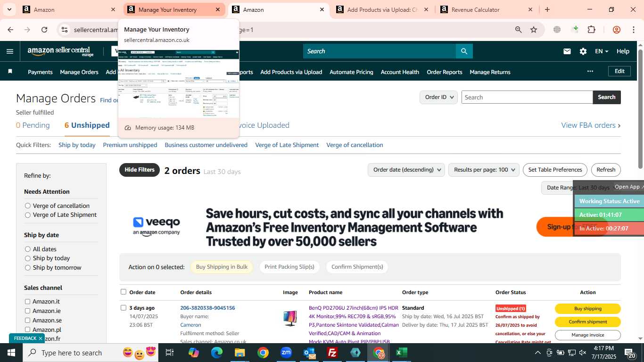The width and height of the screenshot is (644, 362).
Task: Switch to the Pending orders tab
Action: click(x=33, y=125)
